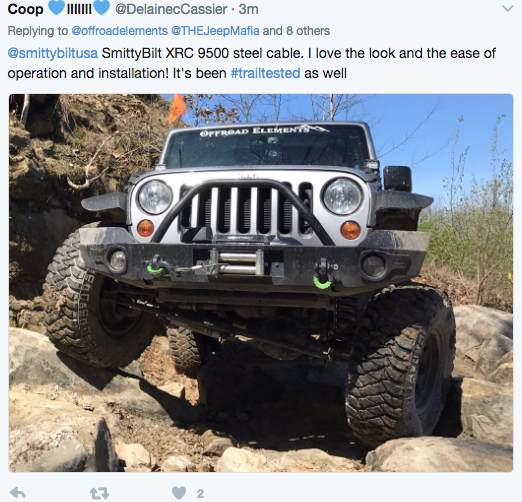Like the tweet with the heart icon
522x502 pixels.
click(x=179, y=493)
